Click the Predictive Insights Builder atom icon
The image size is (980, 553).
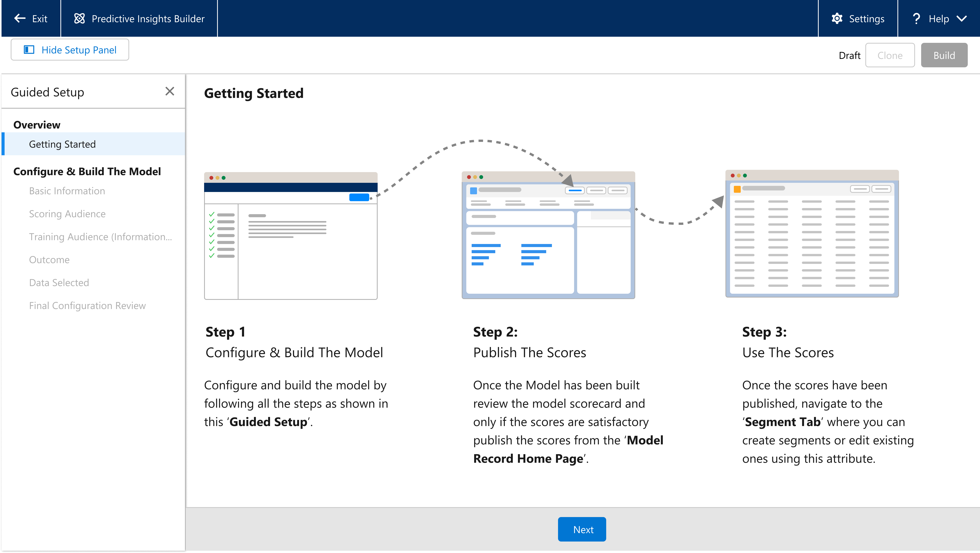point(79,18)
